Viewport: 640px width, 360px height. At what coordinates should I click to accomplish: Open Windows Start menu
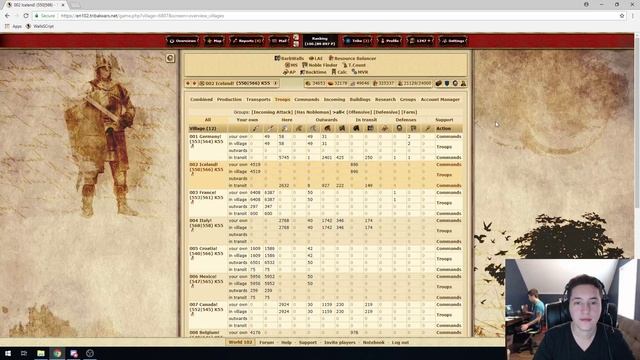pyautogui.click(x=8, y=353)
